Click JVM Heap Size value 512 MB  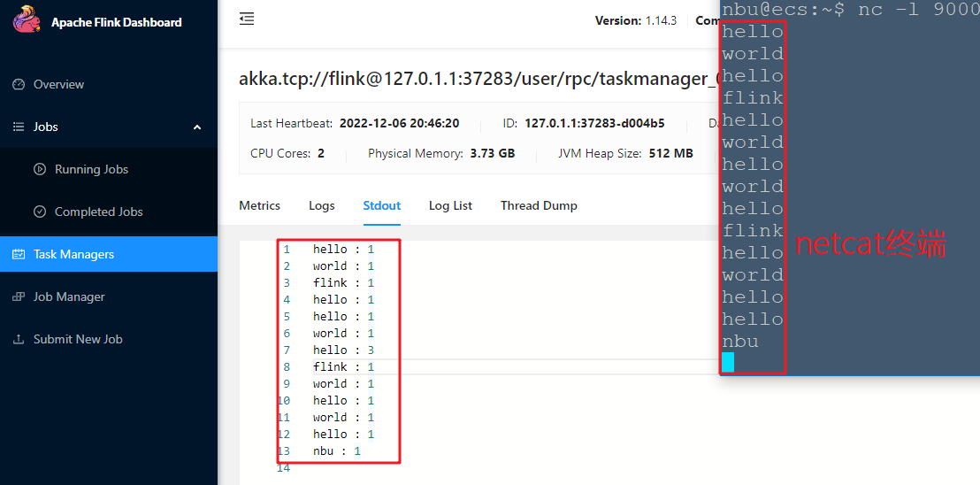pyautogui.click(x=670, y=153)
